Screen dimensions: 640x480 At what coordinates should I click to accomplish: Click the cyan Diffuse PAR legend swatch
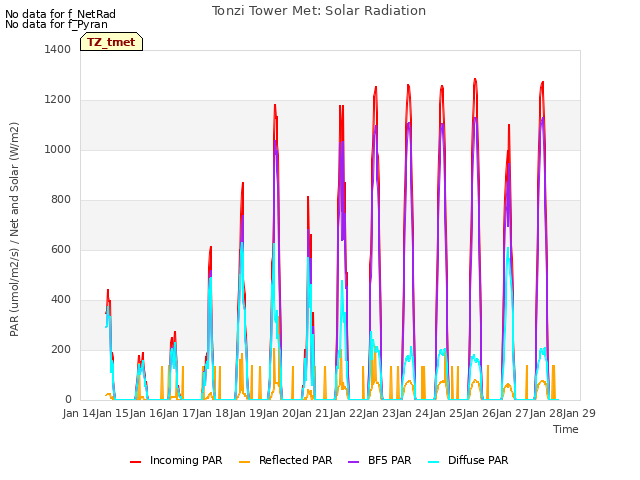[x=433, y=462]
